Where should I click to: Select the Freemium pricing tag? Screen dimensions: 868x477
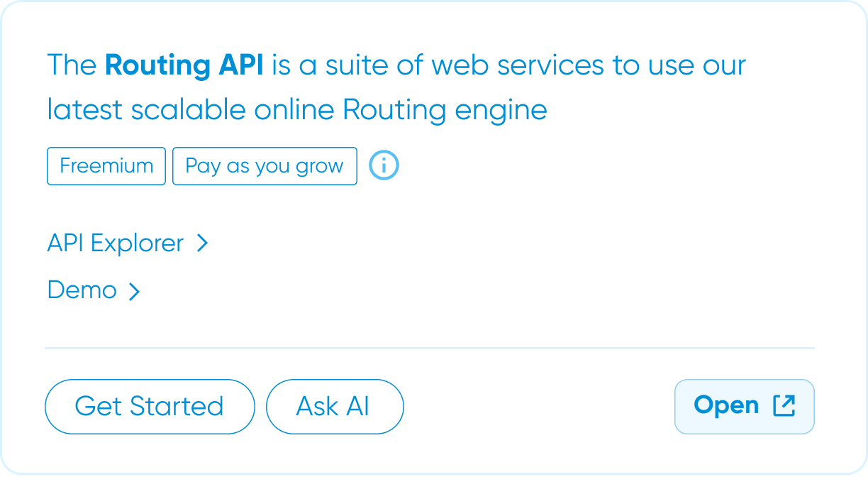(106, 166)
